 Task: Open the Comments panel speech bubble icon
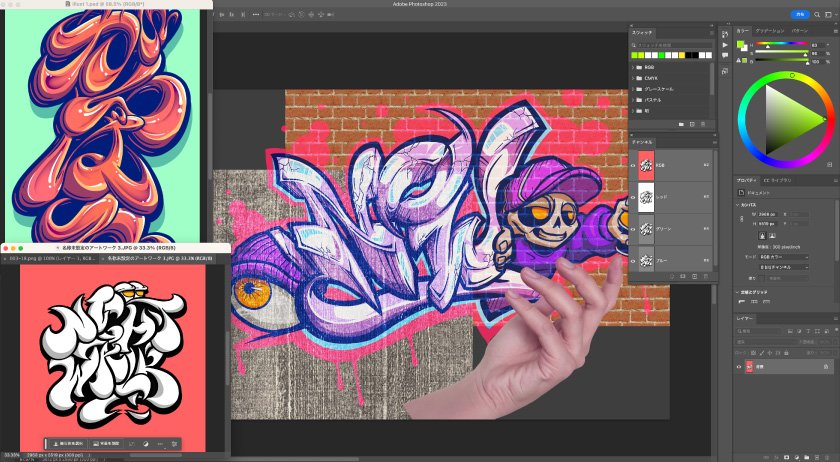pos(725,56)
